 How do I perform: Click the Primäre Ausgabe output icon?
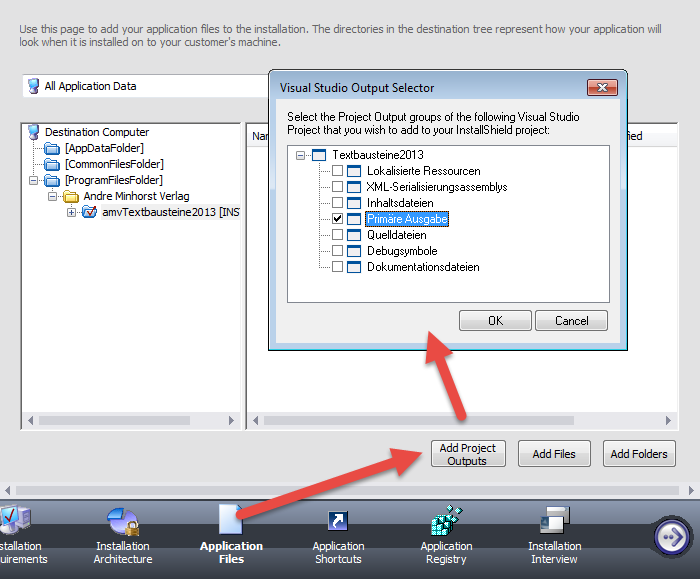pos(354,219)
